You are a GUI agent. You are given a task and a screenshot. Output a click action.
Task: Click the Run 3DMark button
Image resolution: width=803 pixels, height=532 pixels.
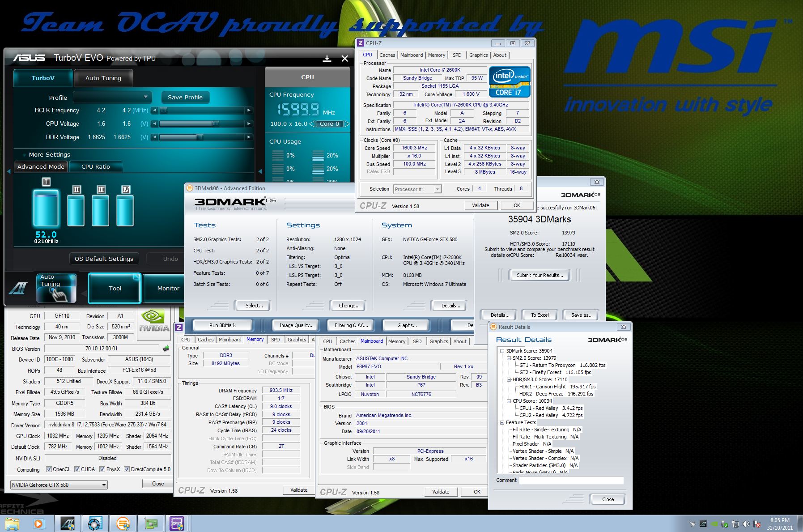tap(222, 325)
